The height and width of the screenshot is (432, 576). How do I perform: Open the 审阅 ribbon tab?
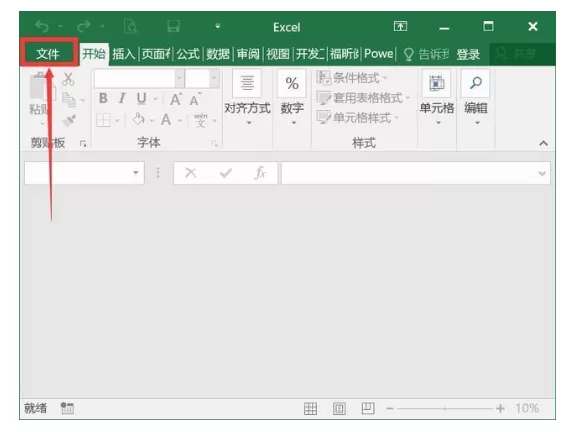pos(248,54)
